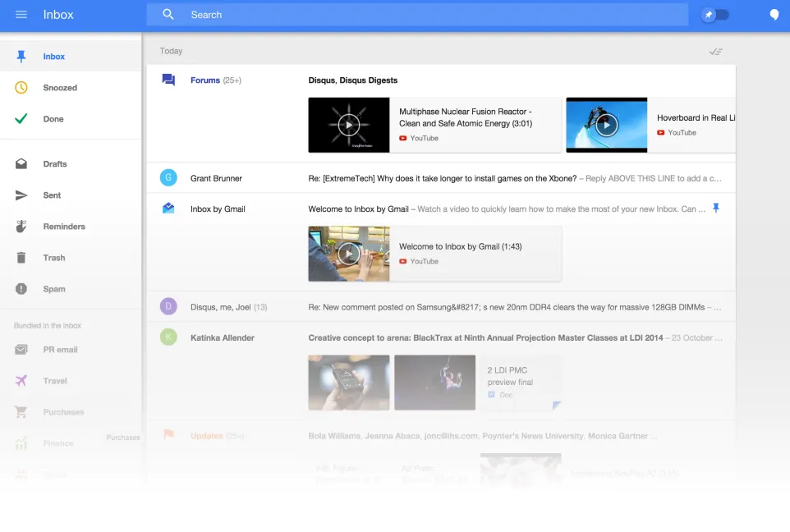Click the Sent paper plane icon
Viewport: 790px width, 532px height.
tap(21, 195)
